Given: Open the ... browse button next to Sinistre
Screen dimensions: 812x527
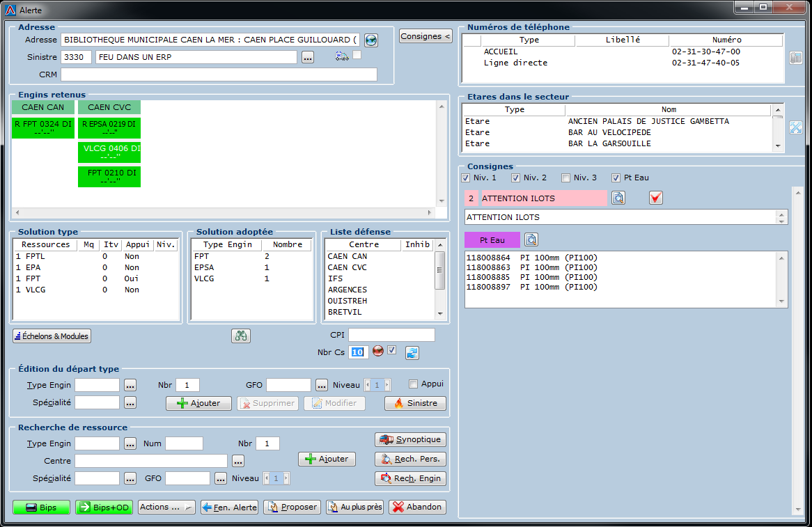Looking at the screenshot, I should tap(308, 58).
